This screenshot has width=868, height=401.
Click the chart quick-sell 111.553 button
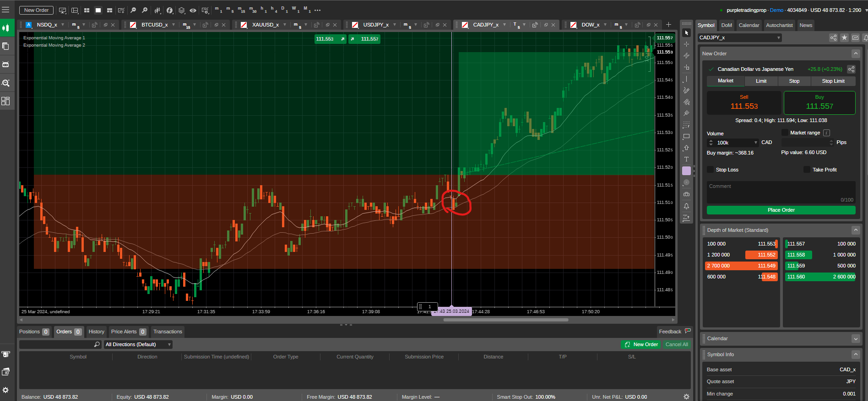(330, 39)
